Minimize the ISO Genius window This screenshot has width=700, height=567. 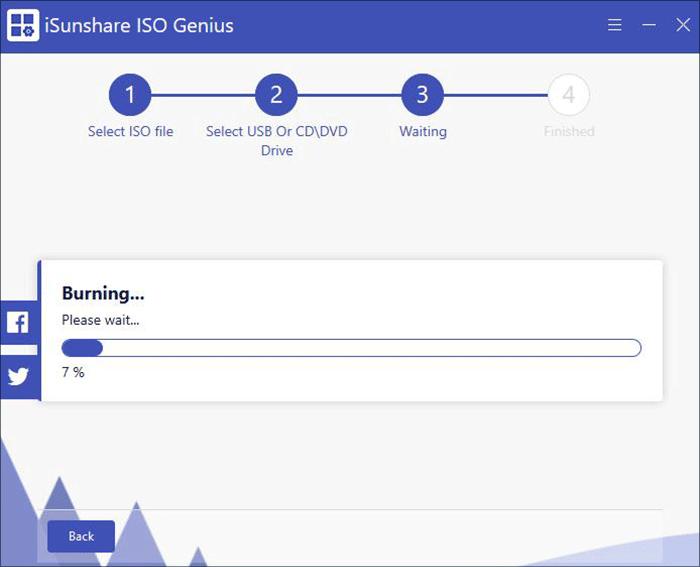coord(649,25)
